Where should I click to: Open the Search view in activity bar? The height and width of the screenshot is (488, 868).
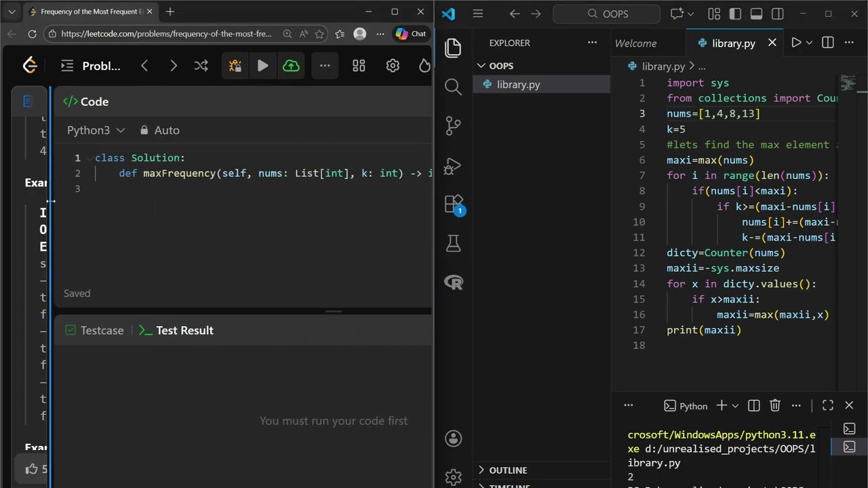[x=453, y=87]
